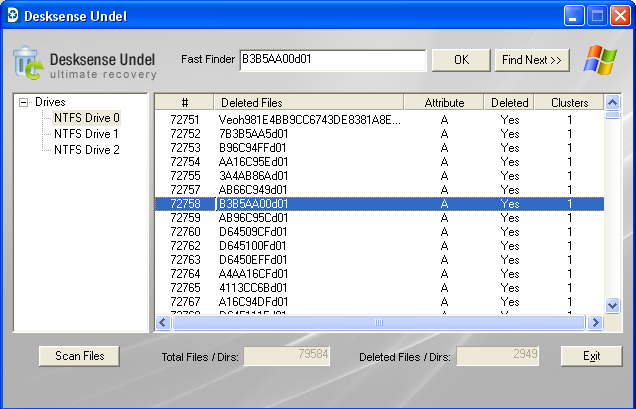Viewport: 636px width, 409px height.
Task: Select NTFS Drive 2 in tree
Action: pyautogui.click(x=87, y=150)
